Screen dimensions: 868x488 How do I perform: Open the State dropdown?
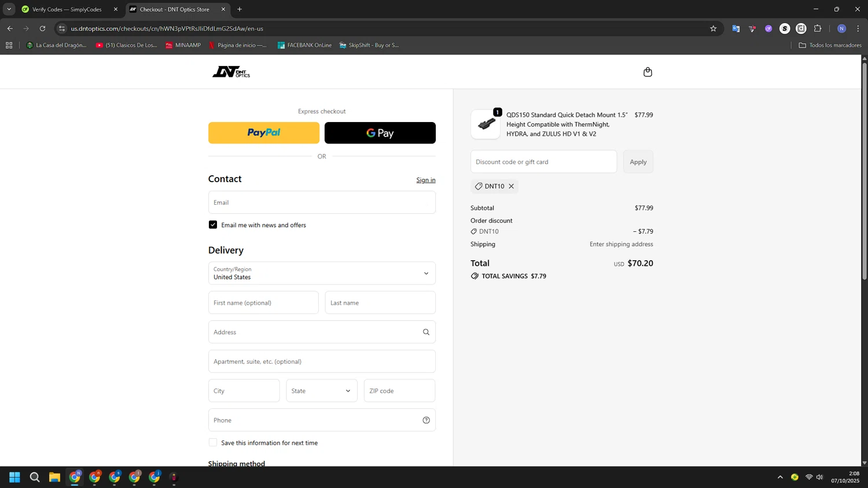click(322, 390)
